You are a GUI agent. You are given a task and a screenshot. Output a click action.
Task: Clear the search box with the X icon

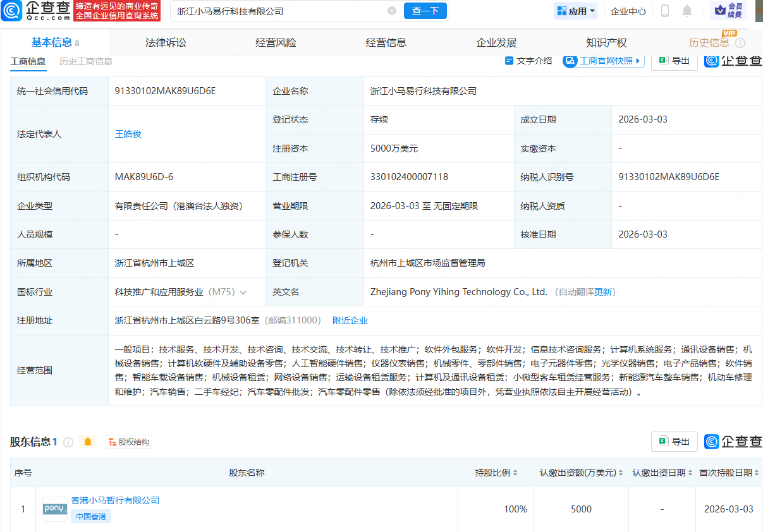pos(391,11)
